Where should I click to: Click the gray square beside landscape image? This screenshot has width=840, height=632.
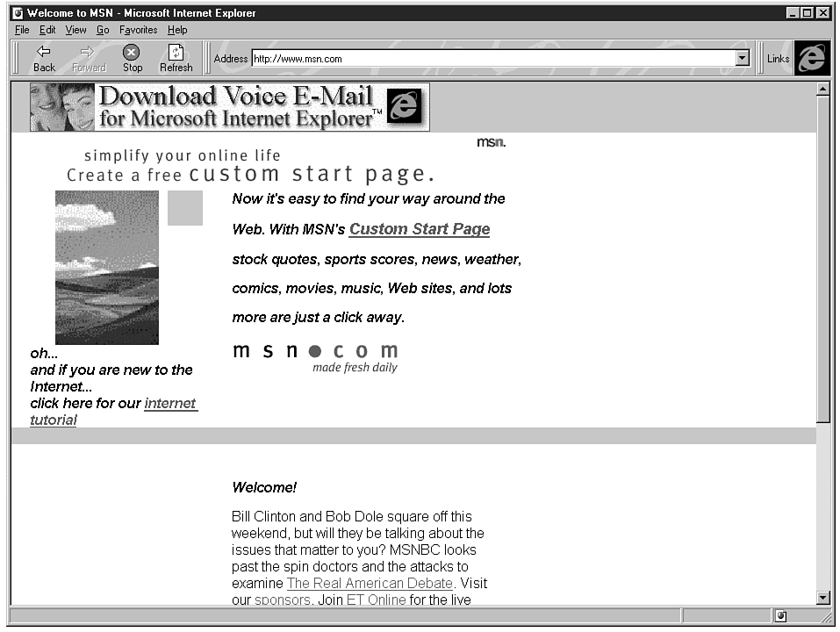point(185,208)
